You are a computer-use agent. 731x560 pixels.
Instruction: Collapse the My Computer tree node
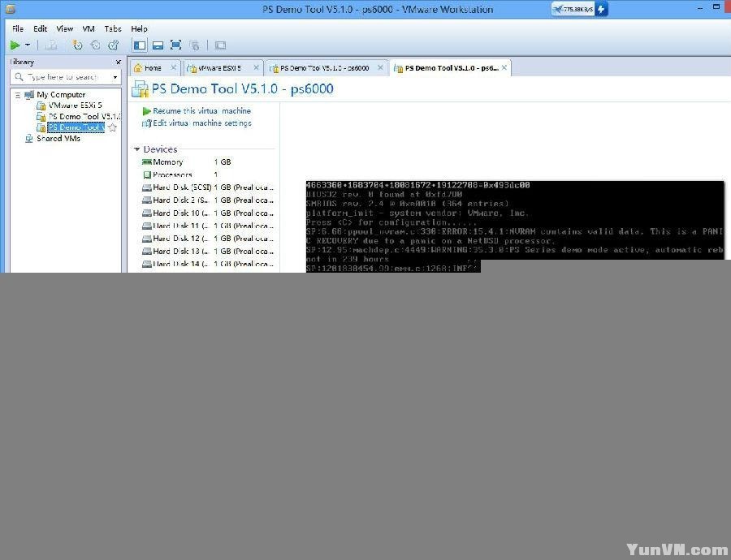(18, 95)
